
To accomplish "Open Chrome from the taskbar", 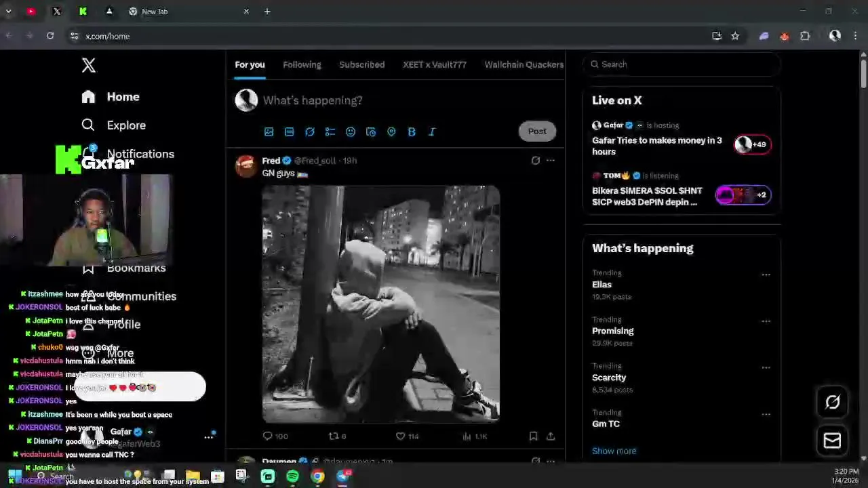I will point(317,476).
